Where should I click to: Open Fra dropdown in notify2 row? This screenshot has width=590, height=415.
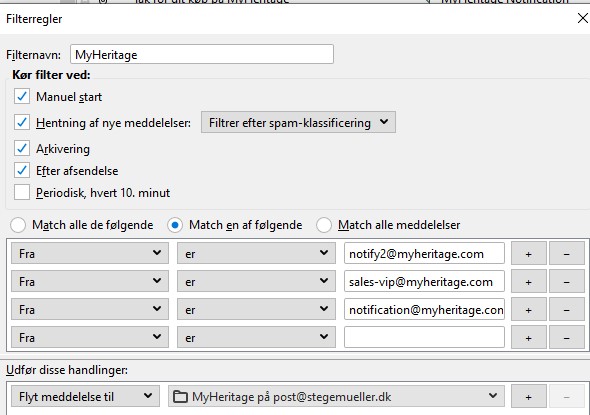tap(90, 253)
